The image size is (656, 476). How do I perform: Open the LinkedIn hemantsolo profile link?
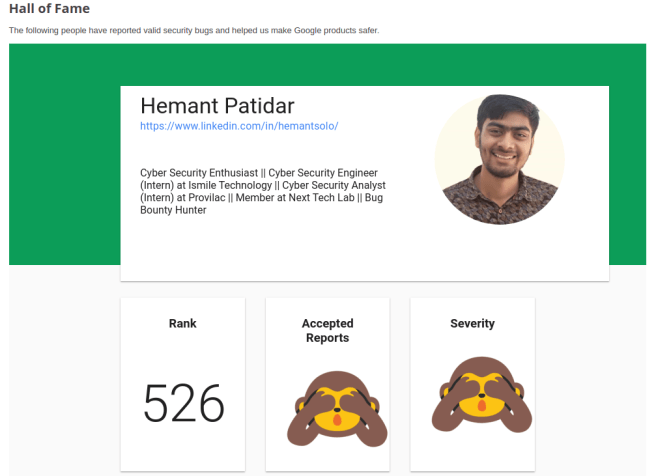[239, 126]
